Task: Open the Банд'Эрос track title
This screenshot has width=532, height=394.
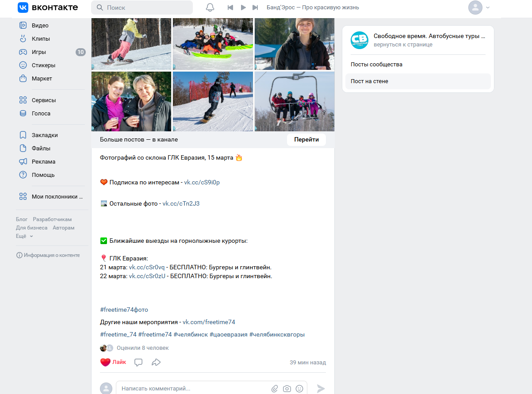Action: click(x=313, y=8)
